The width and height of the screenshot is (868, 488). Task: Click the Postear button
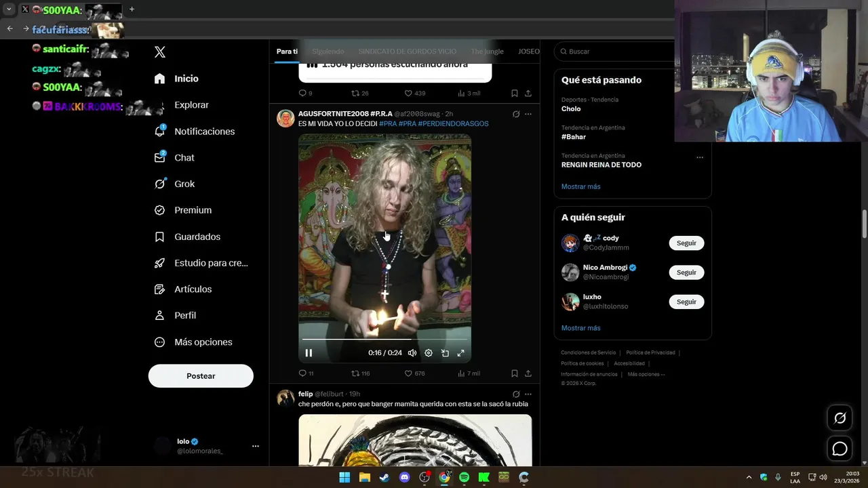[x=201, y=376]
